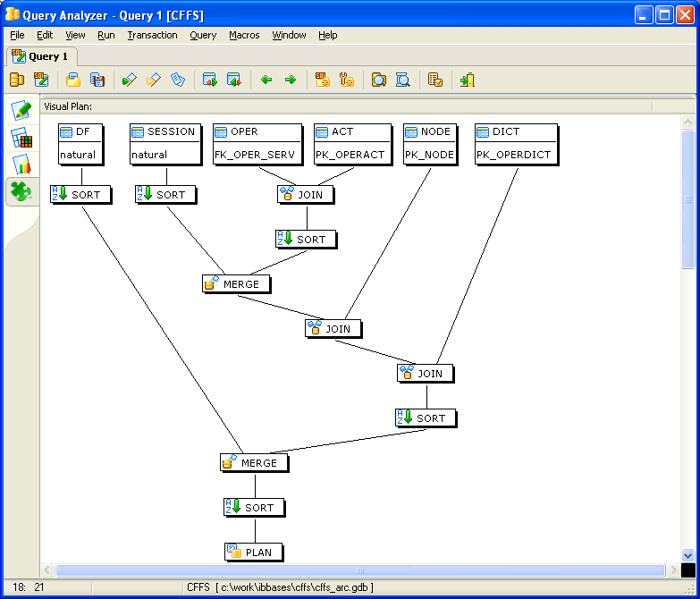
Task: Click horizontal scrollbar right arrow
Action: click(672, 570)
